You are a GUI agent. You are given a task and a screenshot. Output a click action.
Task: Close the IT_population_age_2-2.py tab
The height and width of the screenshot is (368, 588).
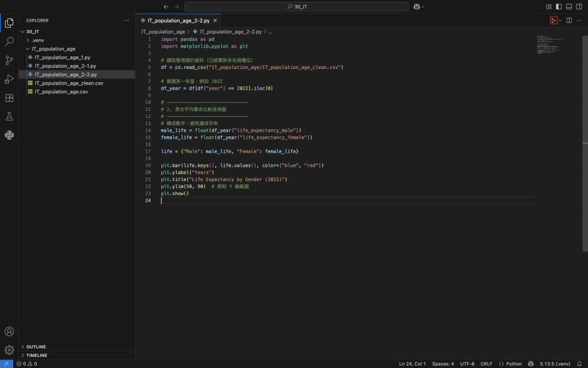click(215, 20)
